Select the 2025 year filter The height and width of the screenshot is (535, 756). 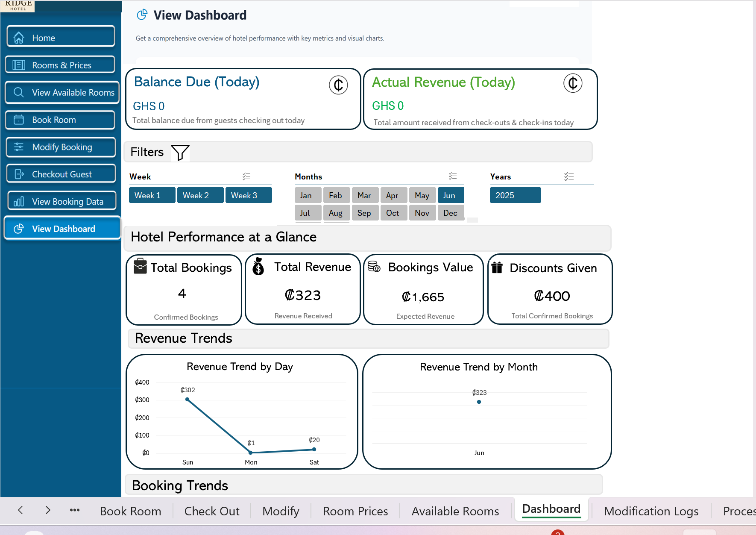coord(515,195)
